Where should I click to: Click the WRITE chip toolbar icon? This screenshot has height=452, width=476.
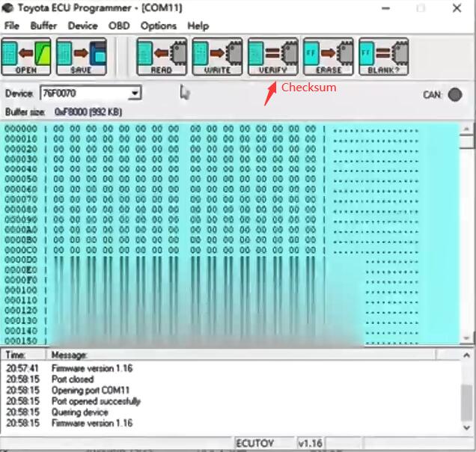[217, 56]
